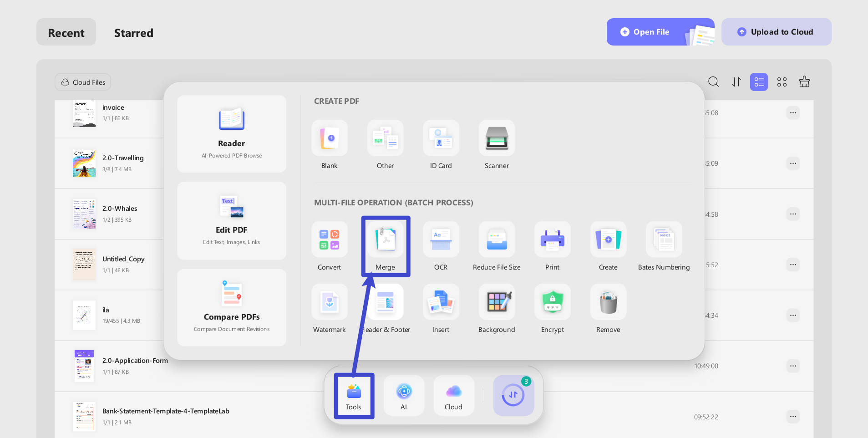Switch to the Starred tab
868x438 pixels.
click(134, 33)
